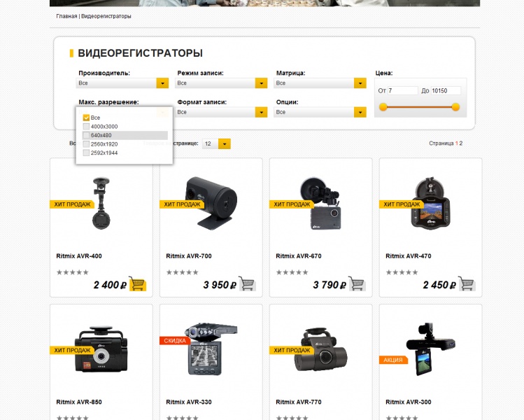Open Ritmix AVR-850 product title

coord(79,402)
